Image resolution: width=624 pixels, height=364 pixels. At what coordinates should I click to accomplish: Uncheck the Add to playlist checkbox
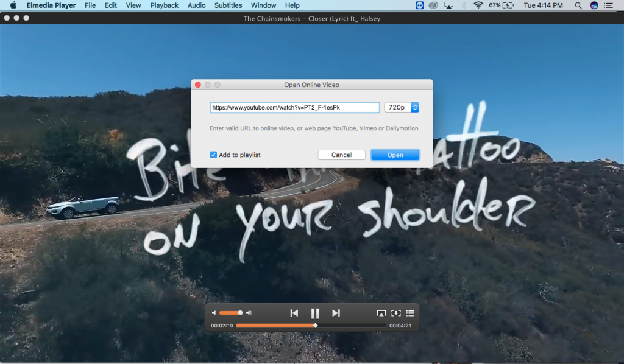(x=213, y=155)
